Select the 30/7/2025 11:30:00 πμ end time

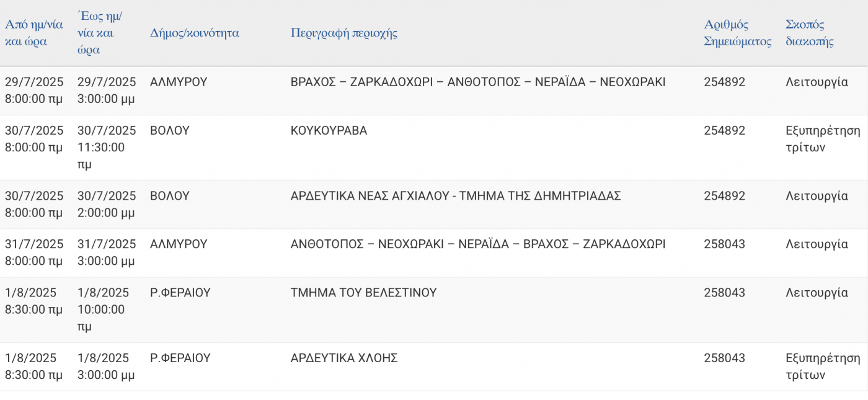pos(107,148)
